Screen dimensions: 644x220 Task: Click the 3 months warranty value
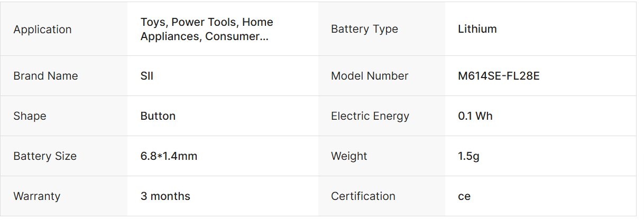pyautogui.click(x=165, y=196)
